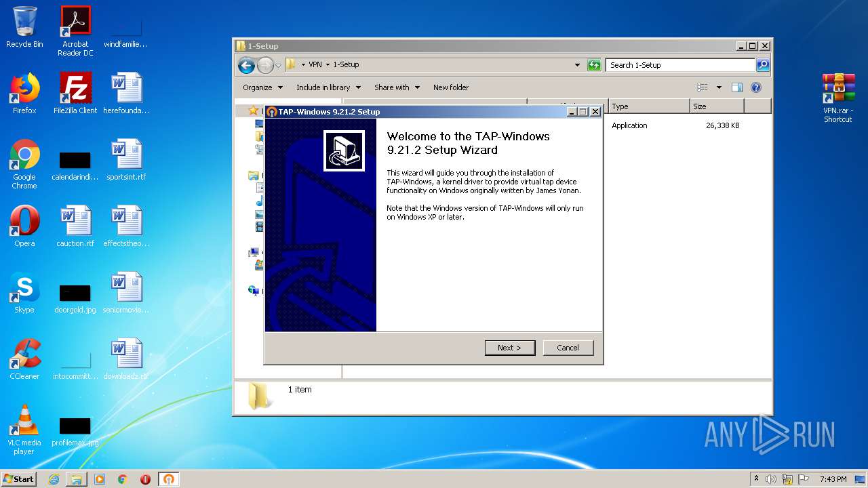Click the Action Center flag tray icon
This screenshot has height=488, width=868.
[804, 479]
